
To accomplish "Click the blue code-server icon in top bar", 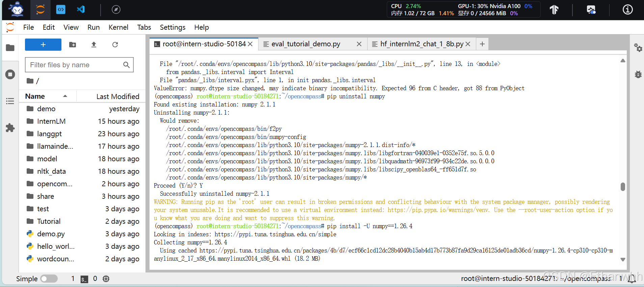I will pyautogui.click(x=61, y=9).
